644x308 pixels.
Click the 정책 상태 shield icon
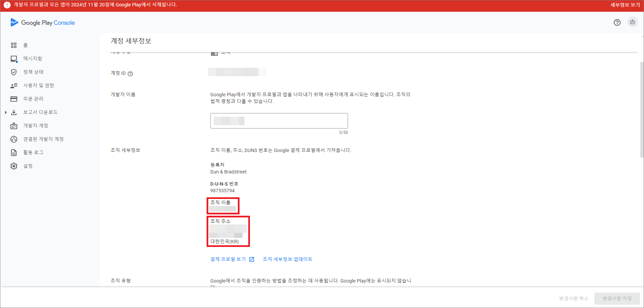point(14,72)
